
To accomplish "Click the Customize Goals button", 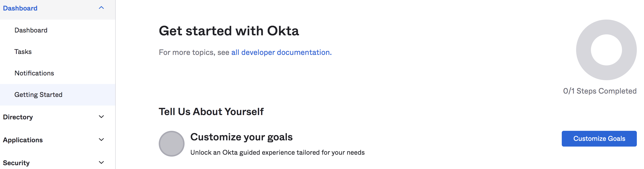I will click(x=599, y=138).
